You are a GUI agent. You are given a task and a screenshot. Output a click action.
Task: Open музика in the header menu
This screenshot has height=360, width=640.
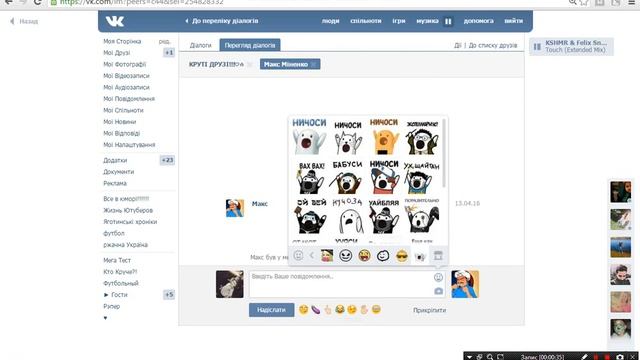point(427,21)
